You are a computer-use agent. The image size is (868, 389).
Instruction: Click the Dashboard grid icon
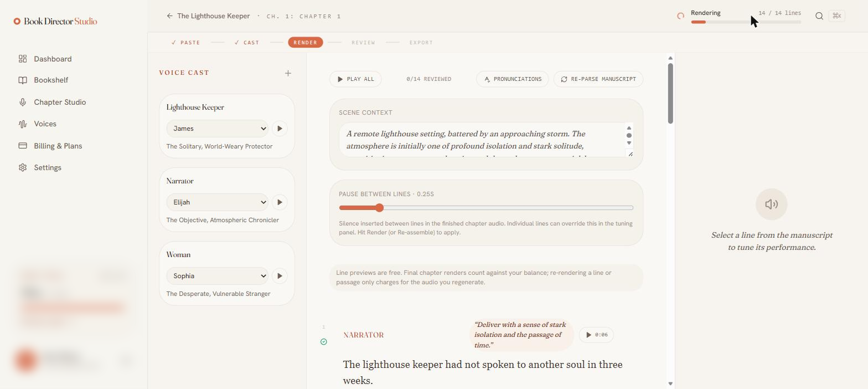tap(23, 59)
